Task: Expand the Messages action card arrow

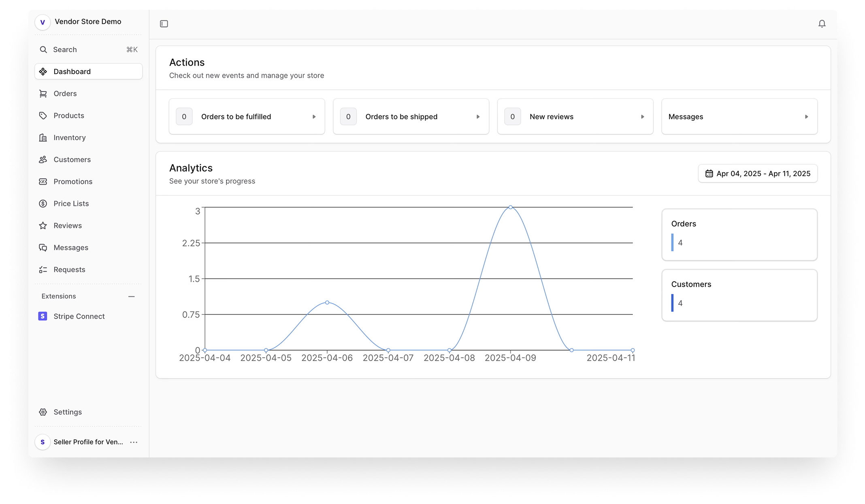Action: coord(806,117)
